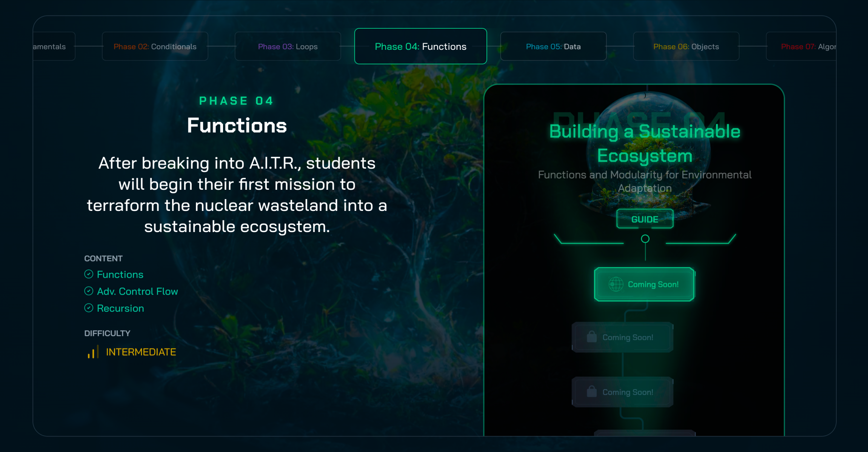Select the Phase 07 tab cut off at right
Viewport: 868px width, 452px height.
(802, 46)
